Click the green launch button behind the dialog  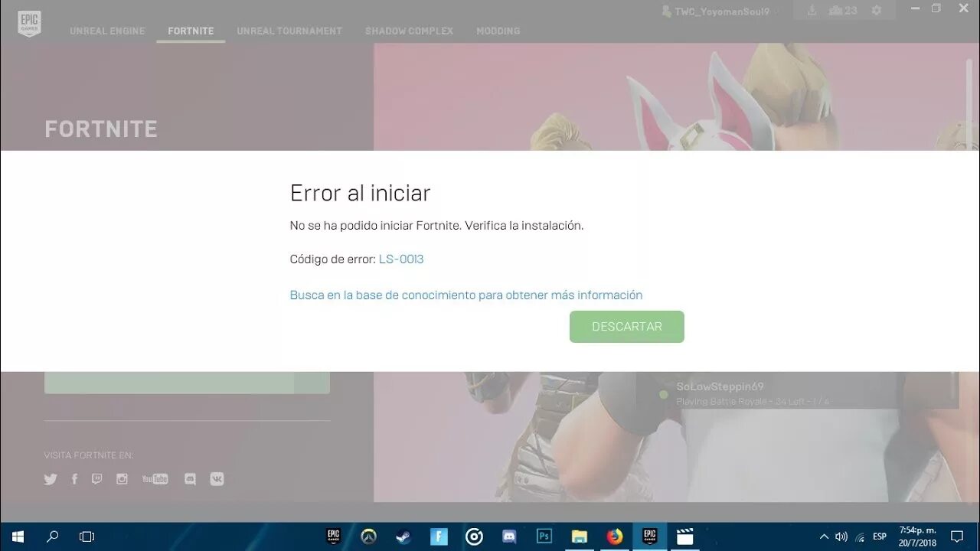[x=187, y=383]
